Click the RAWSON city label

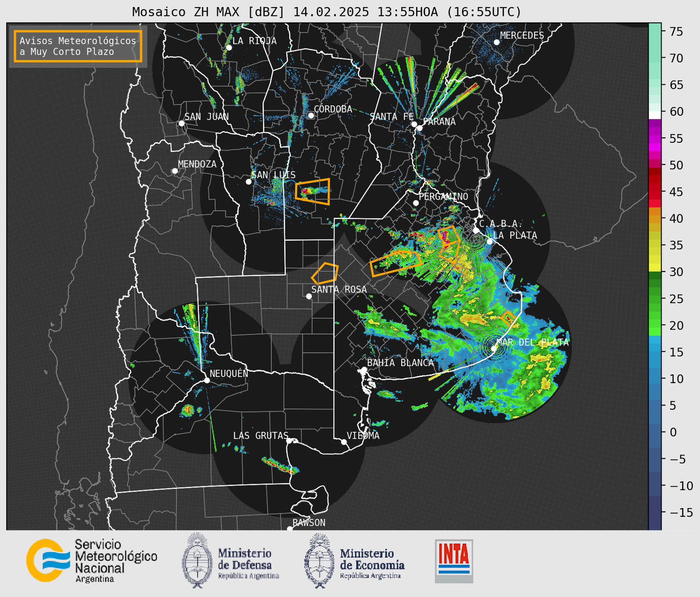[309, 523]
